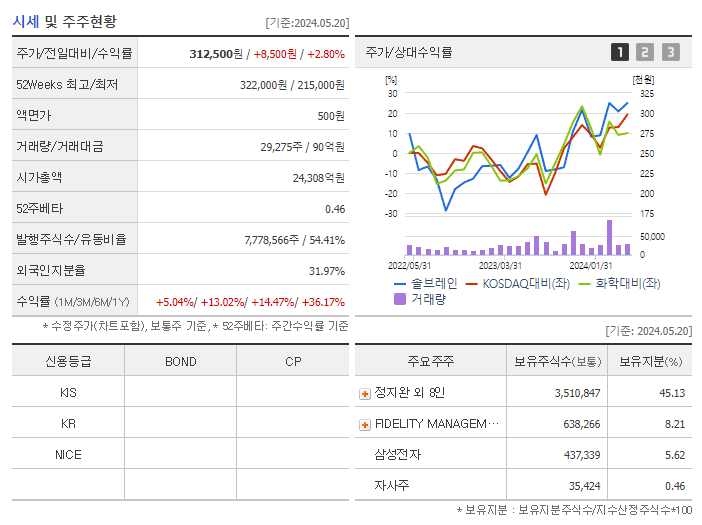702x525 pixels.
Task: Click the 2023/03/31 chart date label
Action: (500, 265)
